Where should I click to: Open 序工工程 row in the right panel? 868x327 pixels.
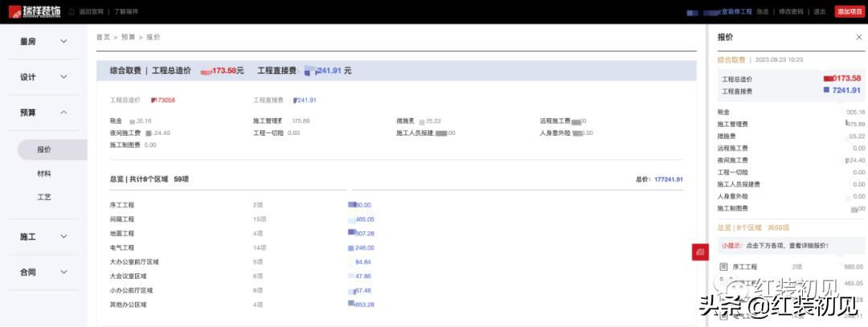(x=791, y=267)
